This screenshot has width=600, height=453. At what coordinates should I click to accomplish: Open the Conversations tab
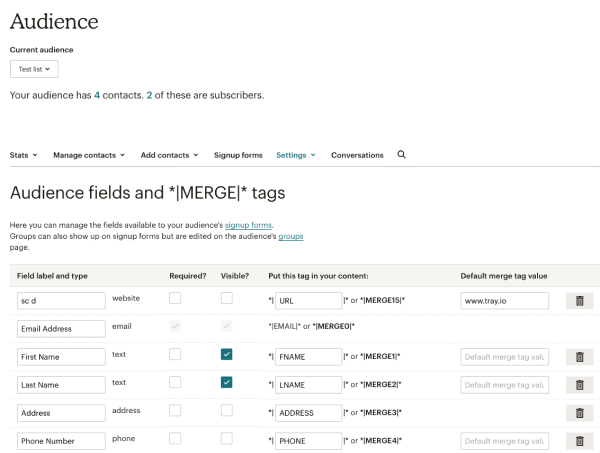(x=357, y=155)
